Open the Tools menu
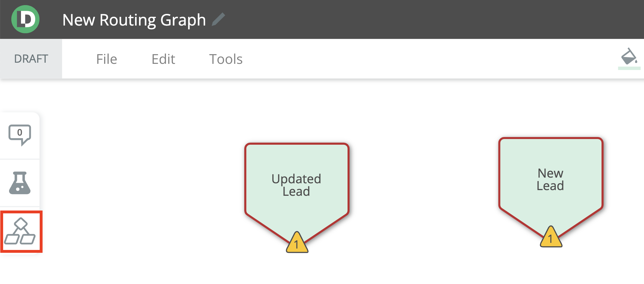 coord(226,59)
